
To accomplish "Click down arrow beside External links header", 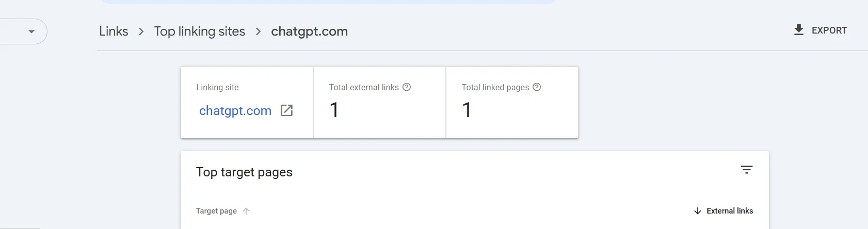I will pos(698,211).
